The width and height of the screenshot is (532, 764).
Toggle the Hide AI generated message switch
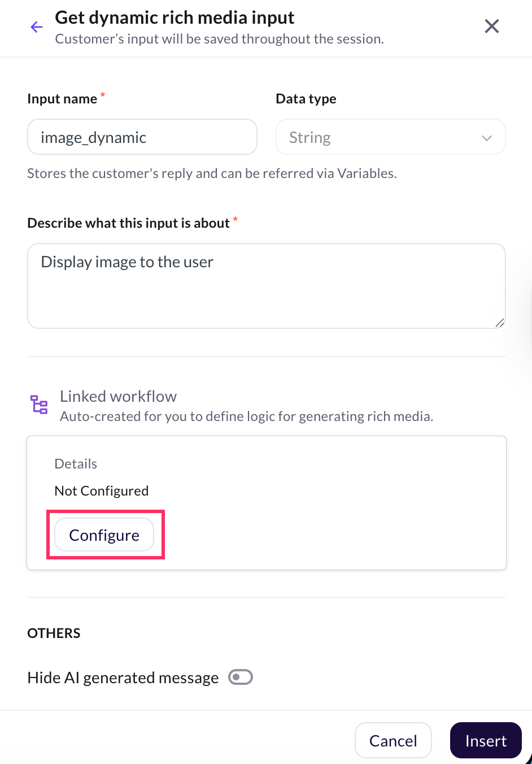[x=240, y=677]
